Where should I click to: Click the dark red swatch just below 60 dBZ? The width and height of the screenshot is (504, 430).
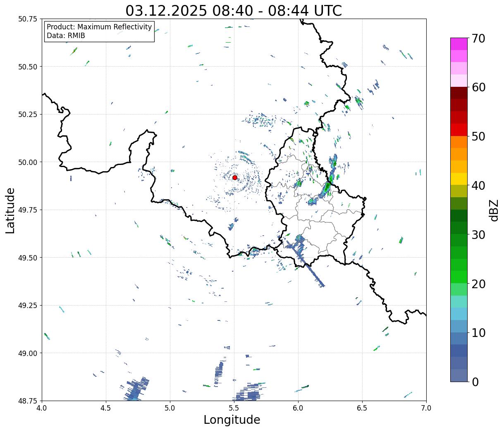pos(459,93)
